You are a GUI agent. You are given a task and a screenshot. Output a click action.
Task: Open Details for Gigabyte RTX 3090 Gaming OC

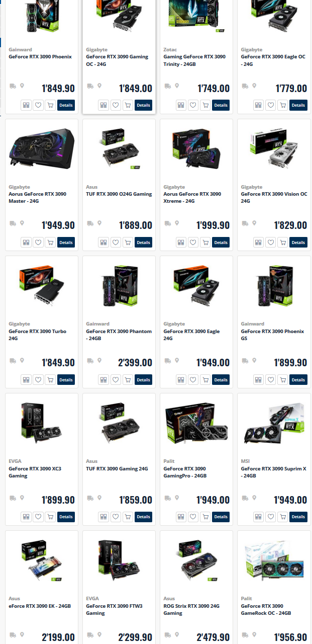(x=143, y=105)
